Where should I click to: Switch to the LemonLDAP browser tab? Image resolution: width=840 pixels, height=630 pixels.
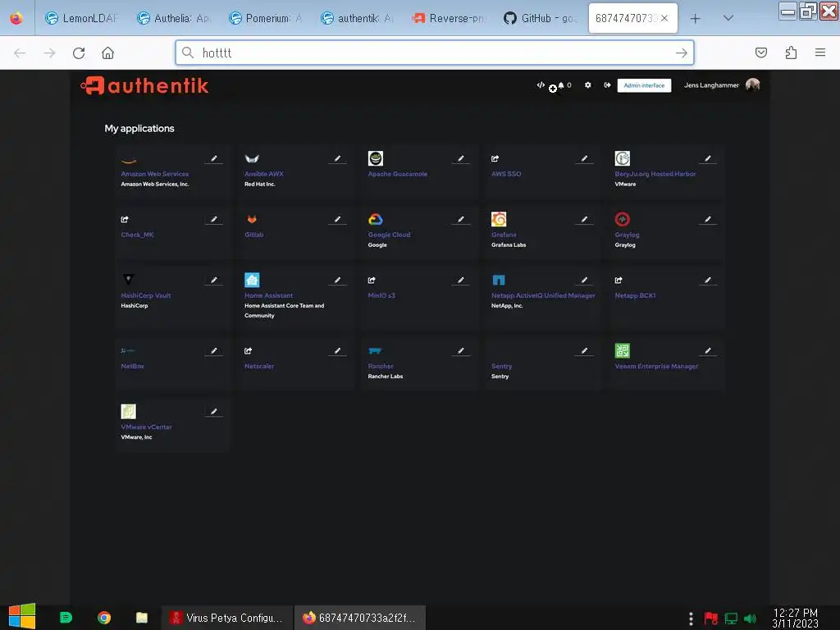pyautogui.click(x=81, y=18)
